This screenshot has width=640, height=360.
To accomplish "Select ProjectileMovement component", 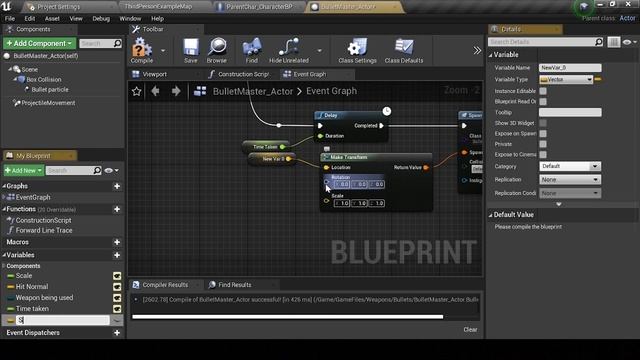I will point(48,103).
